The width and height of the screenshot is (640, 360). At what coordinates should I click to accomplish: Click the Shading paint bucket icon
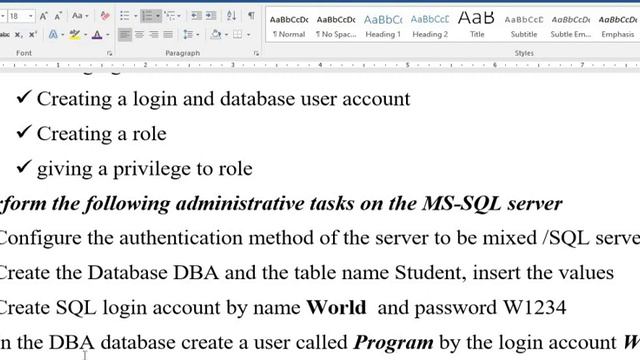click(216, 35)
